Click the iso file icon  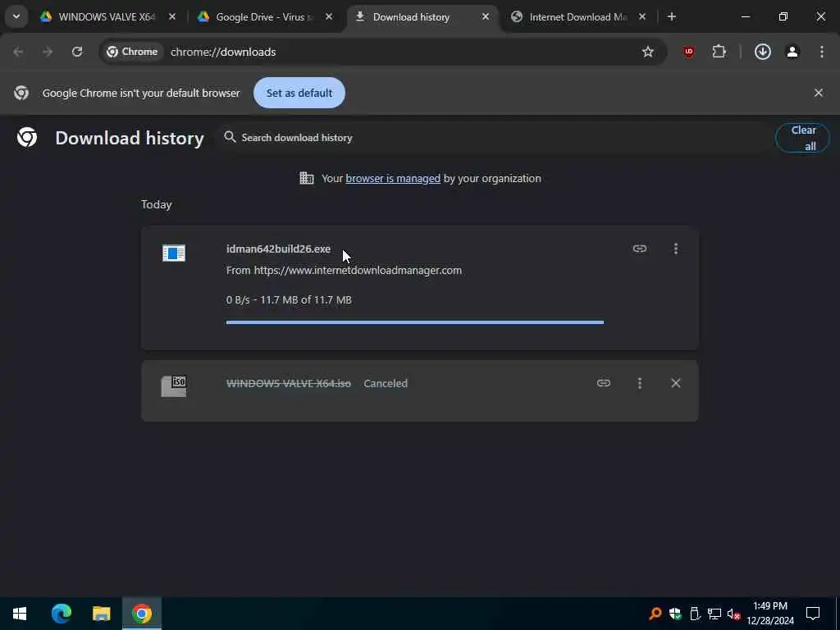tap(174, 386)
